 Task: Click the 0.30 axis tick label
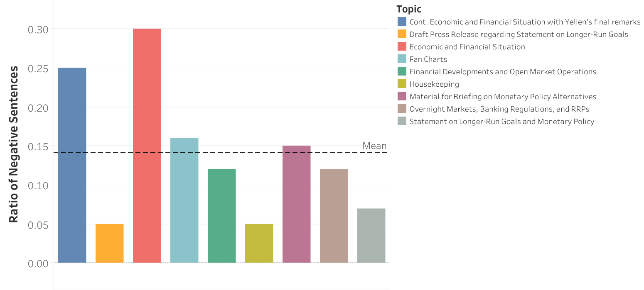38,29
